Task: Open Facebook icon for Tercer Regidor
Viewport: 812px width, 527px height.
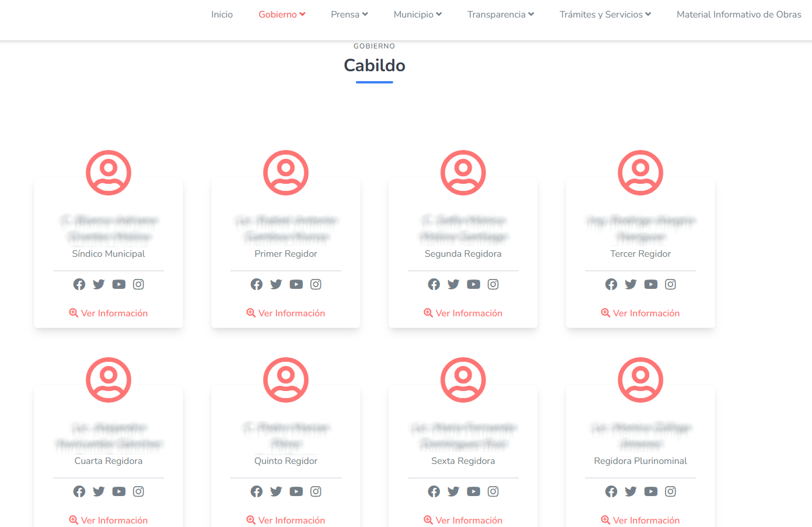Action: pyautogui.click(x=611, y=284)
